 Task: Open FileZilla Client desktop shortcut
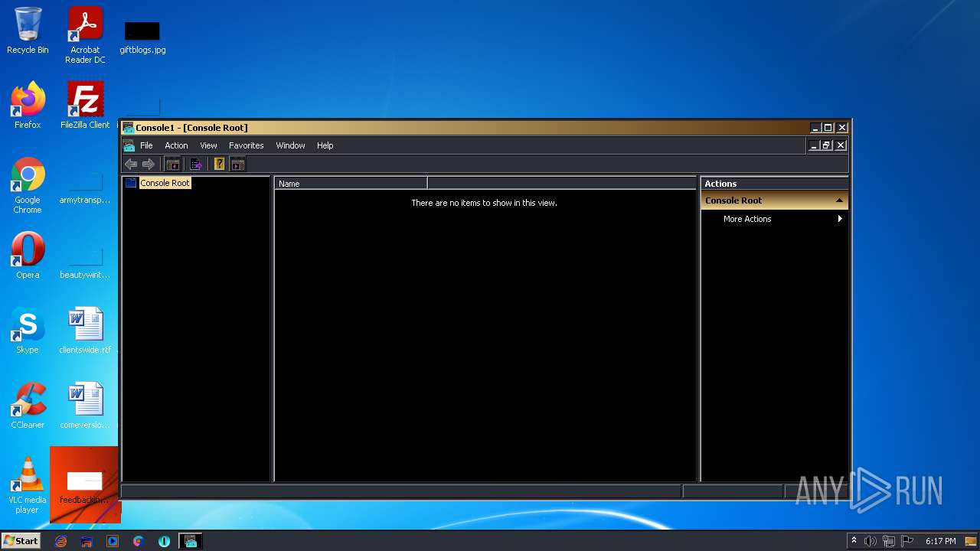[x=85, y=106]
